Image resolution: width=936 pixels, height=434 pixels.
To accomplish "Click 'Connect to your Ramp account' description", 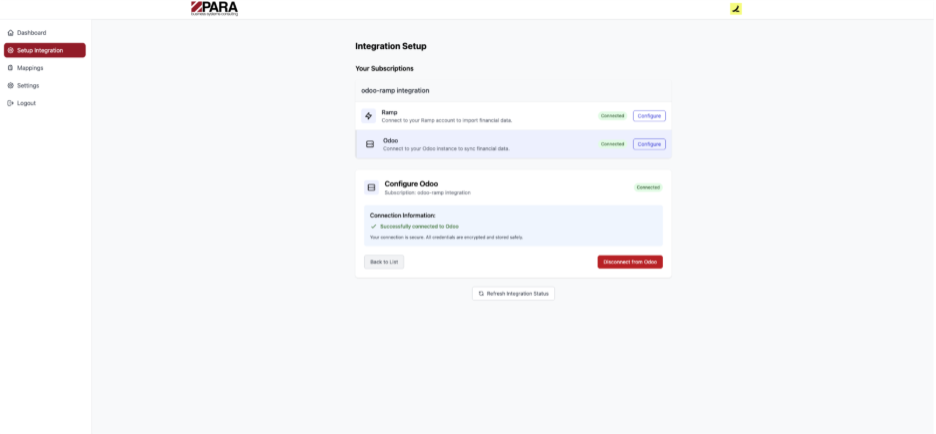I will pos(447,121).
